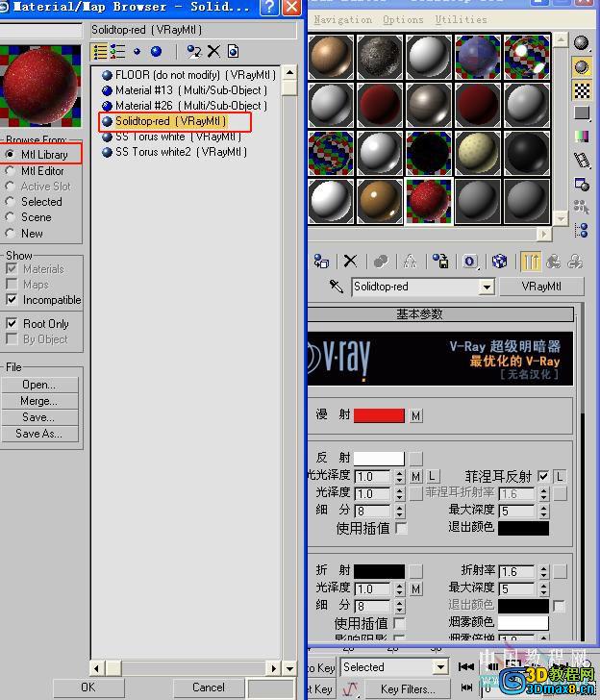
Task: Click Go Forward to Sibling icon
Action: 575,262
